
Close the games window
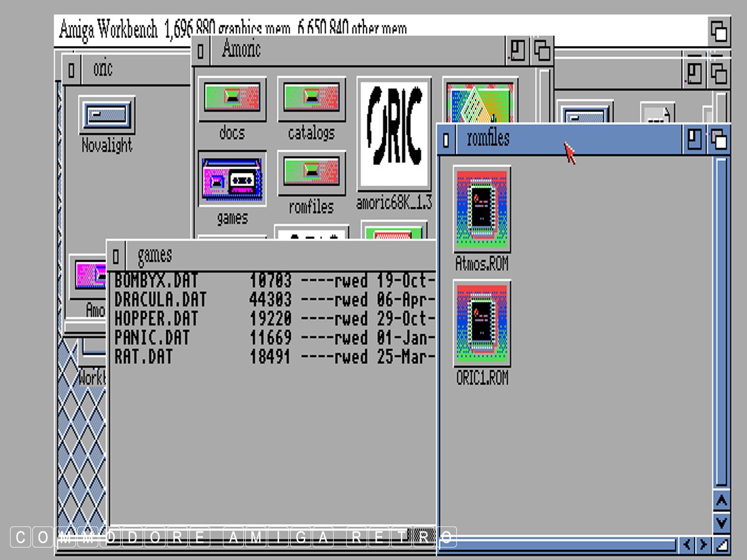click(x=116, y=256)
